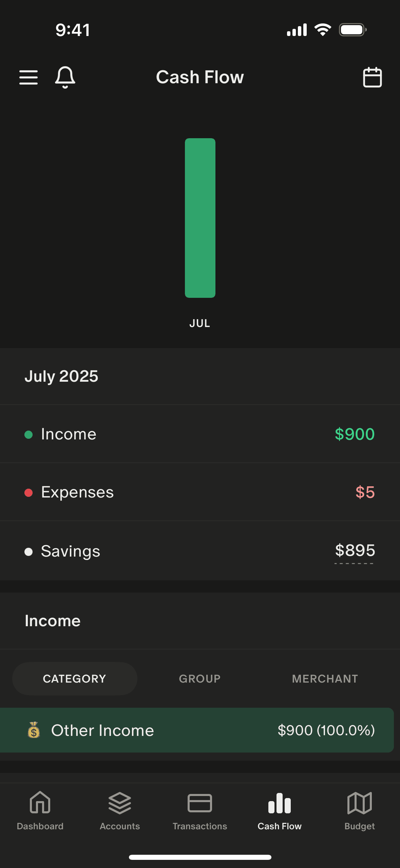Screen dimensions: 400x868
Task: Tap the JUL month label
Action: [200, 323]
